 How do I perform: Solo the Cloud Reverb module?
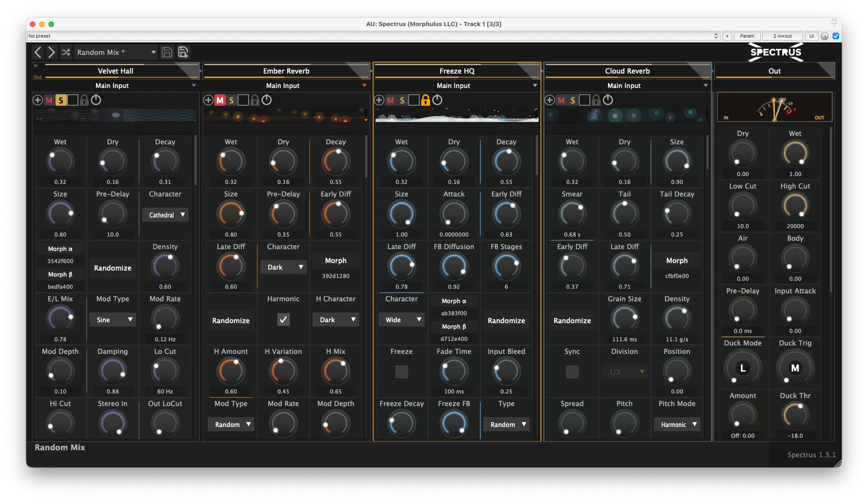tap(573, 100)
